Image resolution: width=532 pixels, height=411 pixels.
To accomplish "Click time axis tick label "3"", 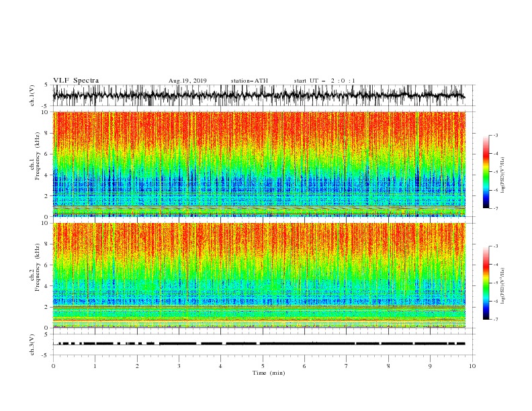I will (x=179, y=366).
